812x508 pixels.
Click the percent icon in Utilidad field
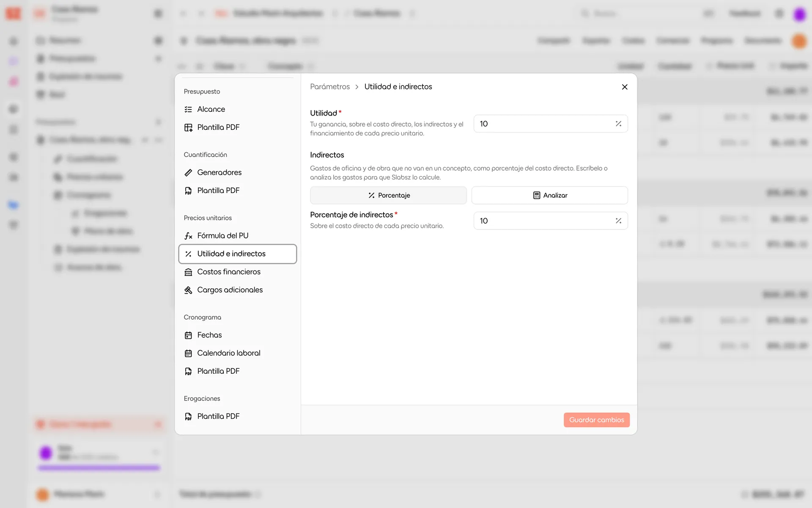coord(618,124)
